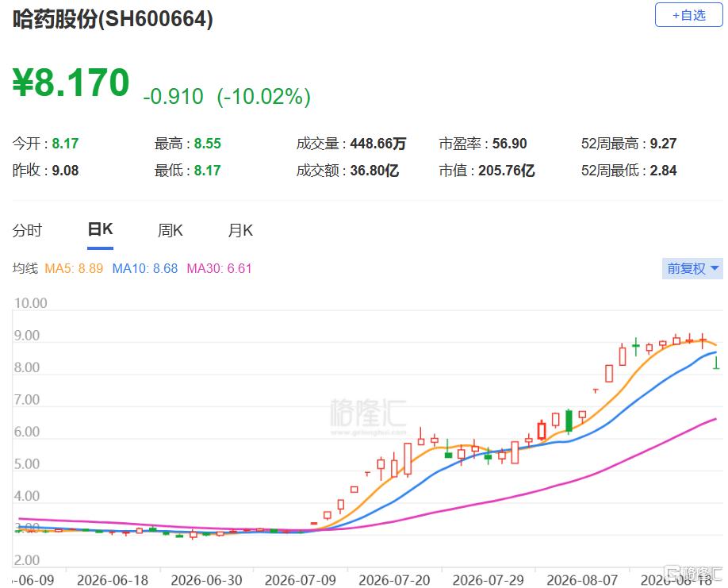Click the 最高 value 8.55

click(x=208, y=144)
